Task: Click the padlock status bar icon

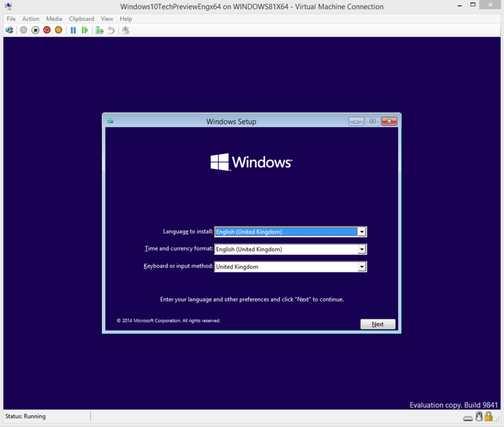Action: 489,416
